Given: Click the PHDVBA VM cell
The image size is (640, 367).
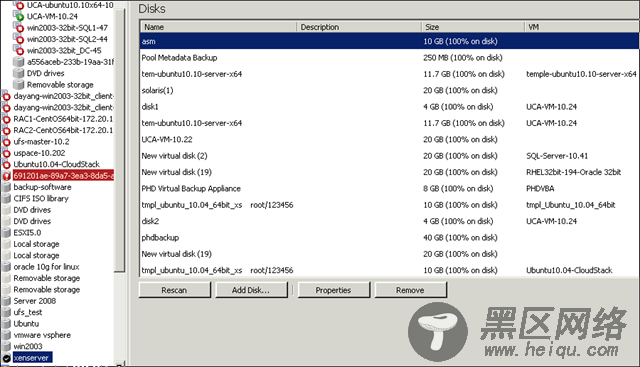Looking at the screenshot, I should click(x=540, y=189).
